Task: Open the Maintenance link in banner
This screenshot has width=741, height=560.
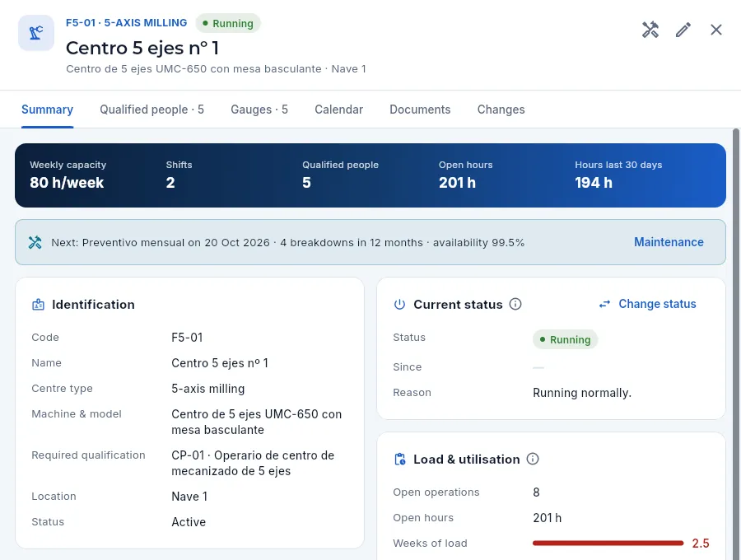Action: [x=669, y=242]
